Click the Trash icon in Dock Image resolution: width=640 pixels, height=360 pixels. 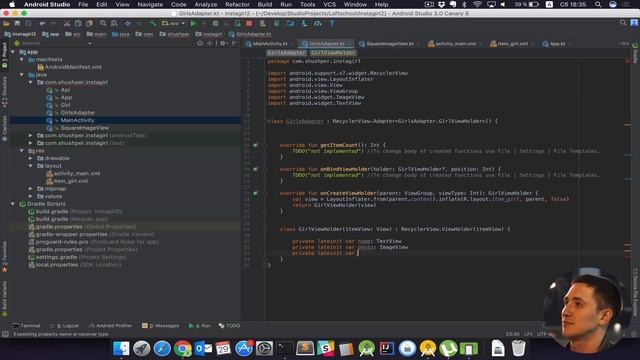click(518, 349)
